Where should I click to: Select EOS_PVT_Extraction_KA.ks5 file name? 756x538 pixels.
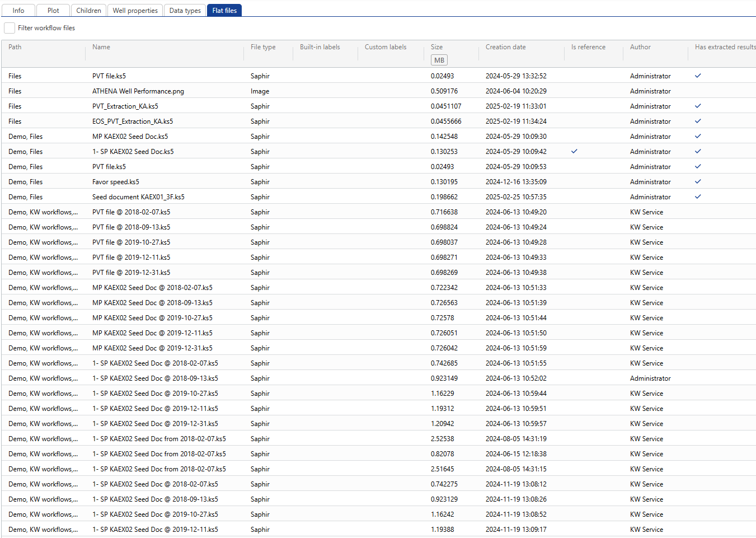133,121
